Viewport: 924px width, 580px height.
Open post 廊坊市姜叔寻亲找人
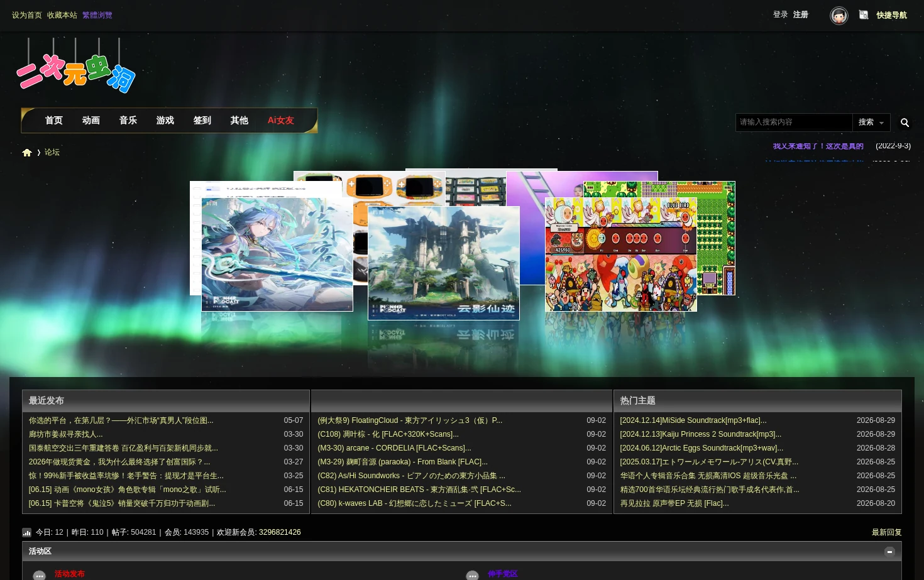(x=66, y=434)
